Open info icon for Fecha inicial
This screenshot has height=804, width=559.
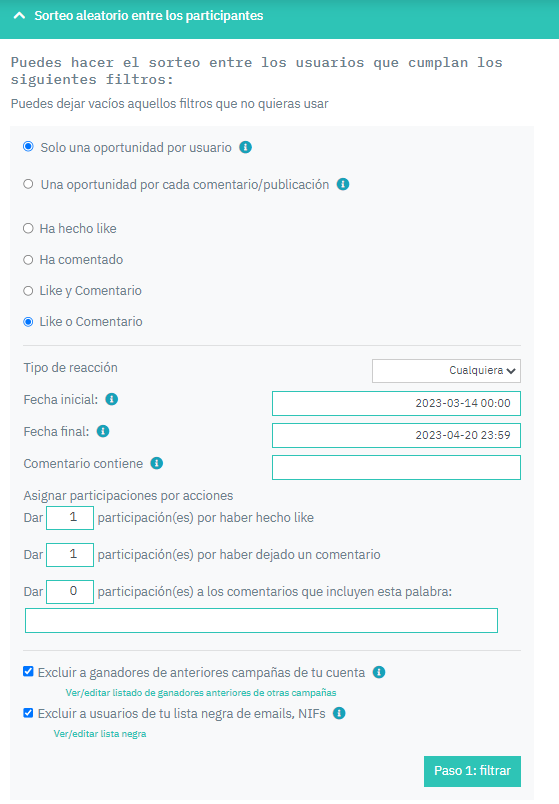point(112,399)
